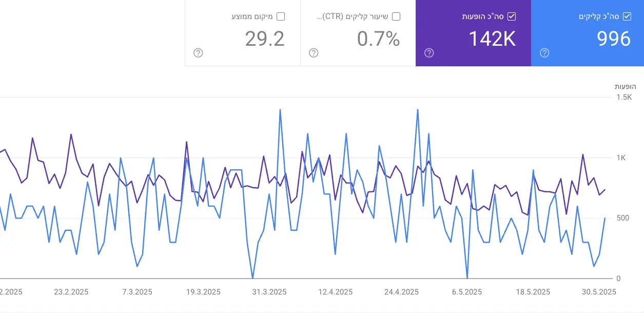Click the 6.5.2025 date on the axis
Image resolution: width=644 pixels, height=313 pixels.
467,292
